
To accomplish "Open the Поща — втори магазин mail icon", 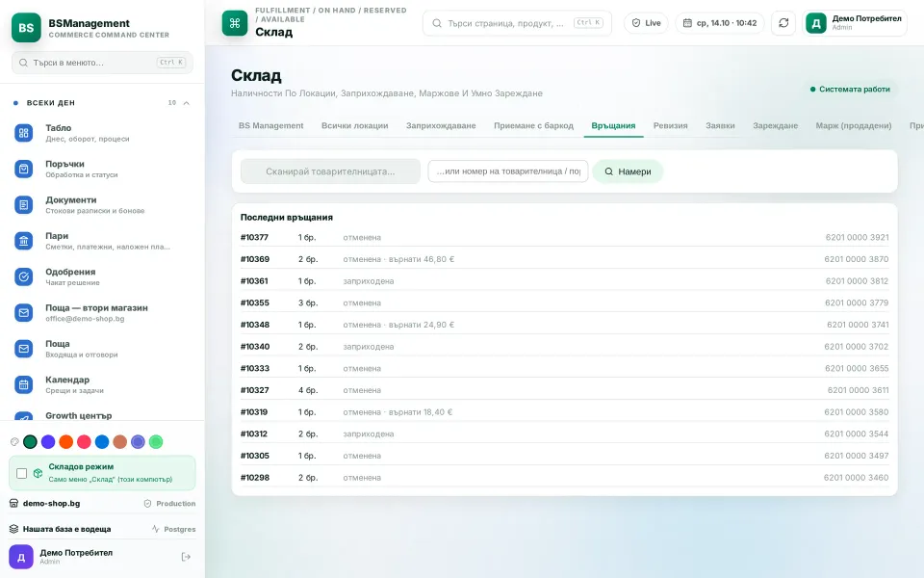I will tap(23, 312).
